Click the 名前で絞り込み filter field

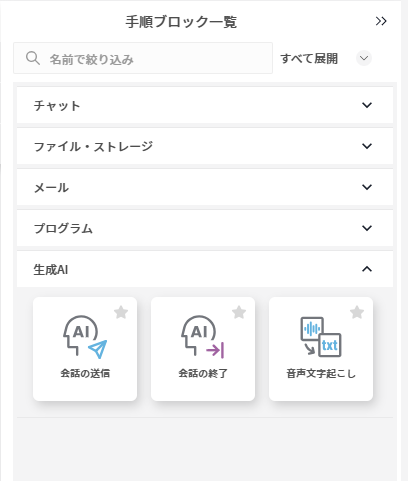(x=143, y=58)
